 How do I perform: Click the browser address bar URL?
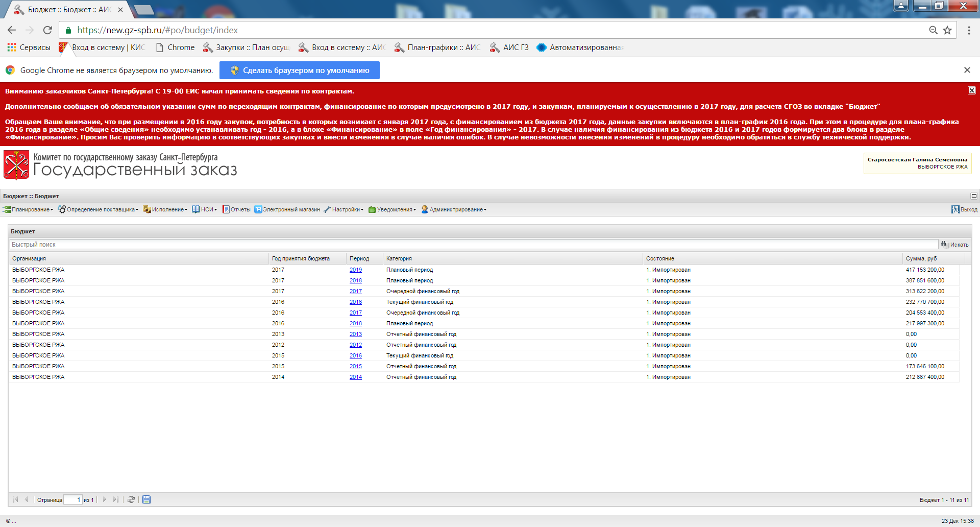[157, 30]
